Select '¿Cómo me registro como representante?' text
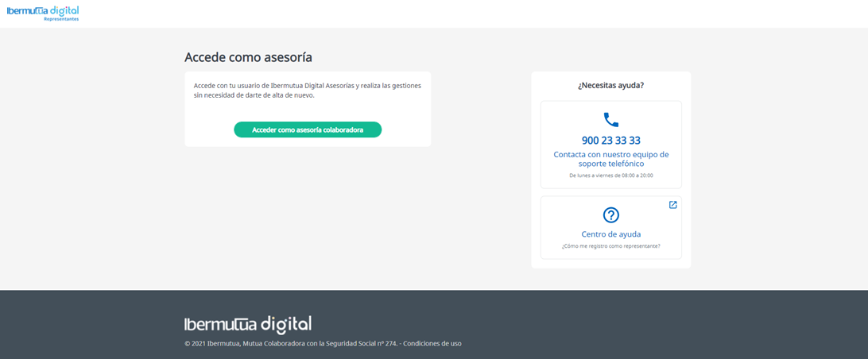 (610, 246)
